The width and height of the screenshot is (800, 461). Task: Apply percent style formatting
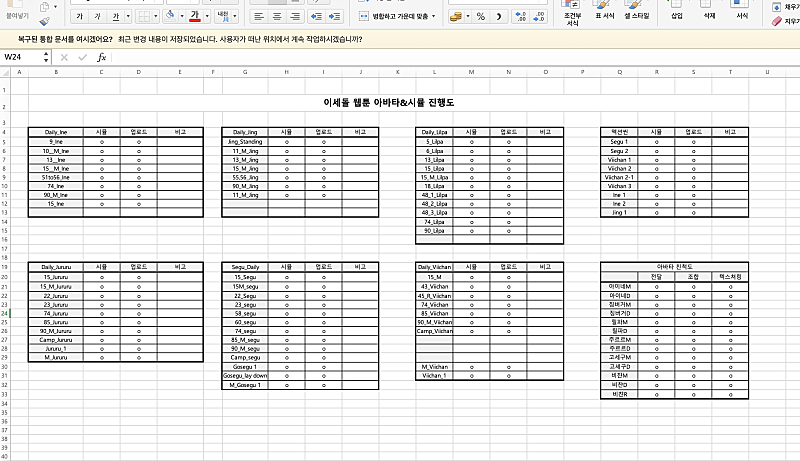point(481,16)
